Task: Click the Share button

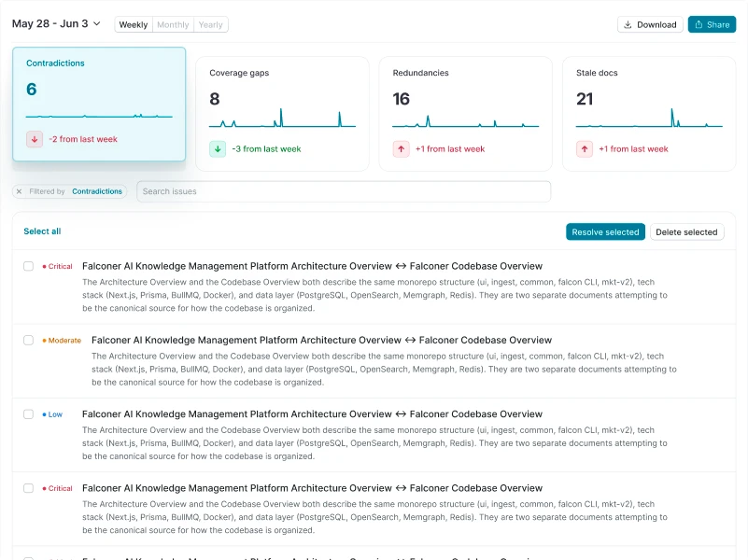Action: (x=712, y=25)
